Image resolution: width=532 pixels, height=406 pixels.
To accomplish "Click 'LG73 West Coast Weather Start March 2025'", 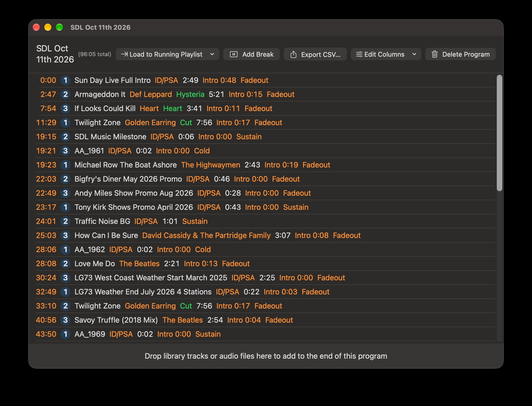I will (151, 278).
